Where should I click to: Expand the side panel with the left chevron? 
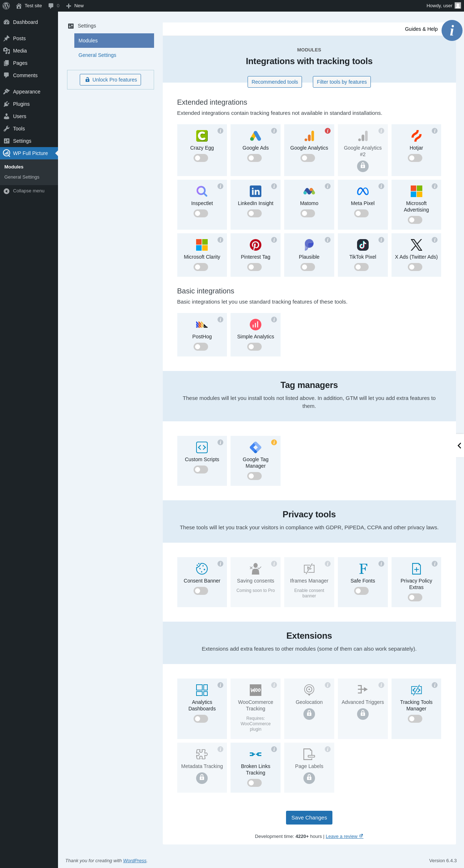click(460, 446)
